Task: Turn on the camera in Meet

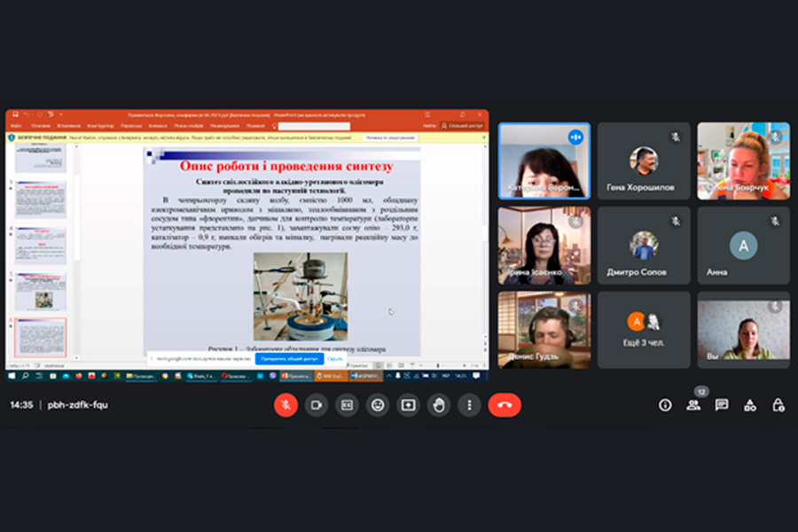Action: (316, 405)
